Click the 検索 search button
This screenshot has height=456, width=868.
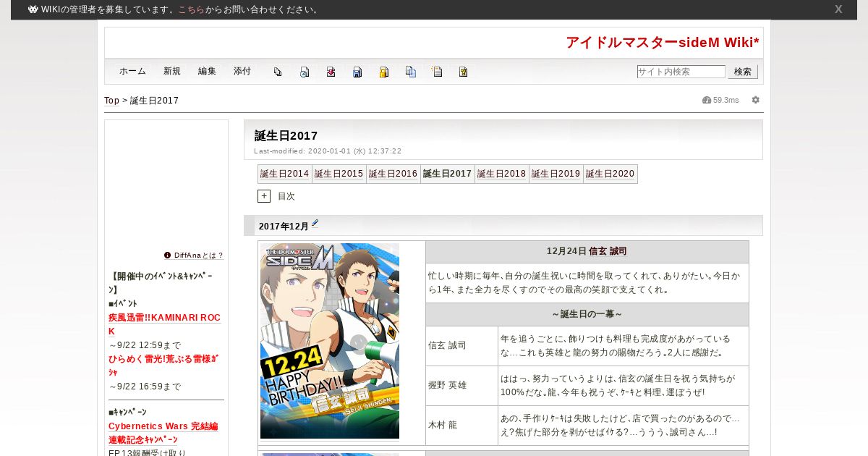pyautogui.click(x=743, y=72)
